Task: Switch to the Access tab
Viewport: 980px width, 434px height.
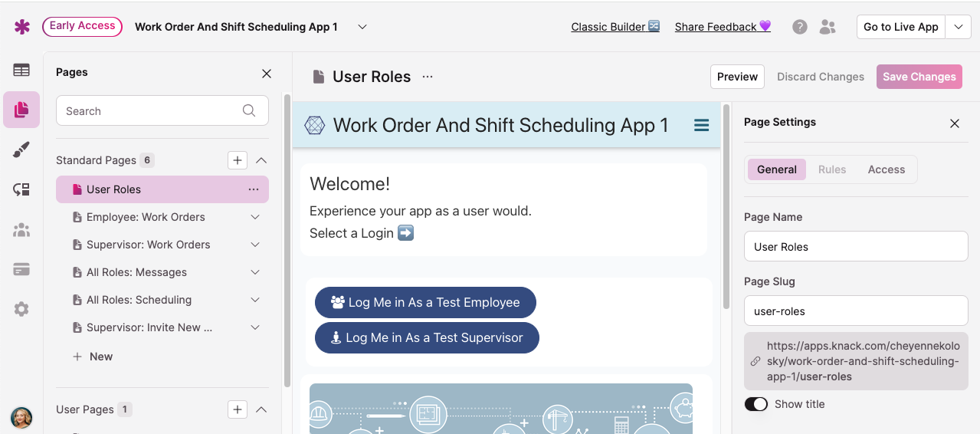Action: coord(886,169)
